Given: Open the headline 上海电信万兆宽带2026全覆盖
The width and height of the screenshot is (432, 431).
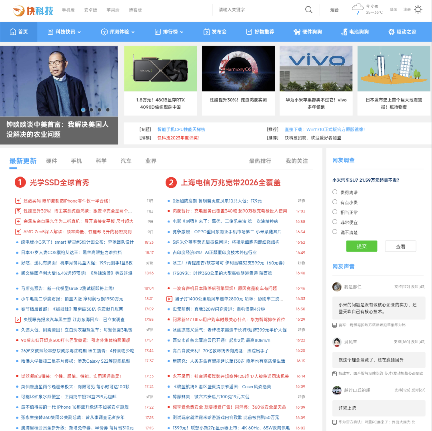Looking at the screenshot, I should click(x=230, y=183).
